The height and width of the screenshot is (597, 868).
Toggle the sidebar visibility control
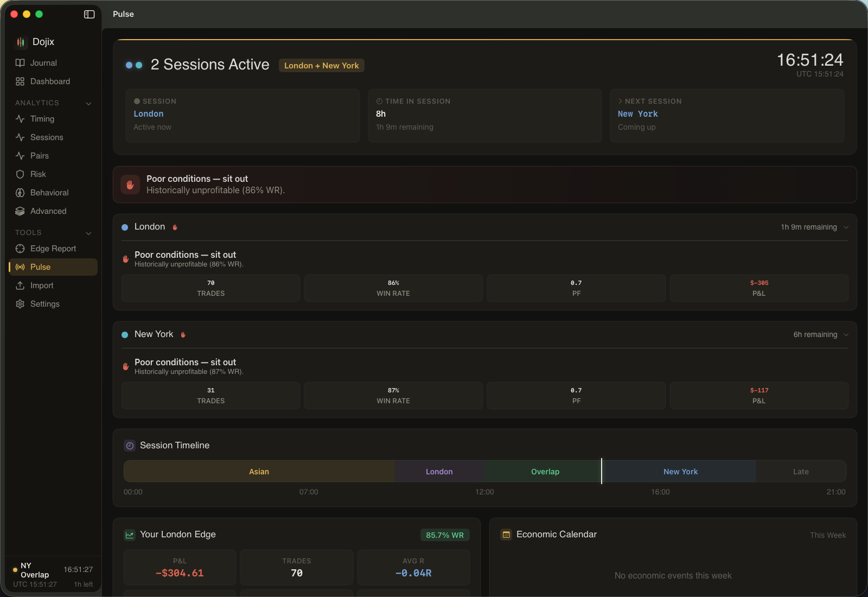click(89, 14)
